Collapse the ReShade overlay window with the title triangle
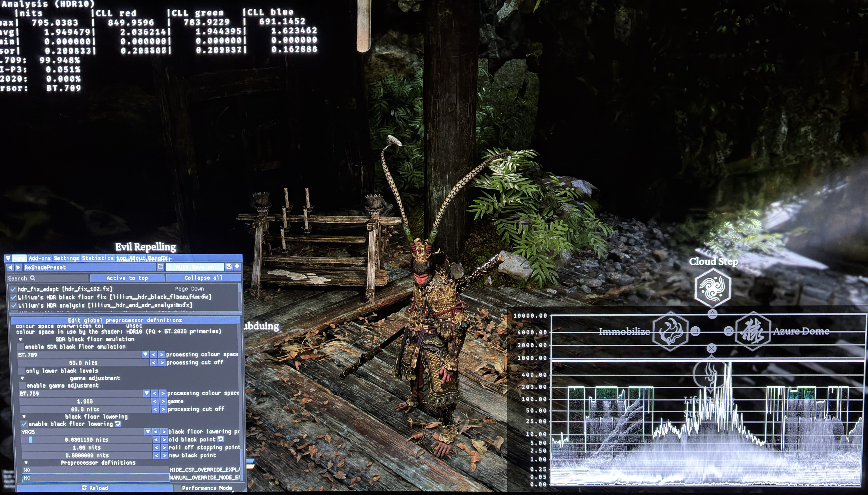Viewport: 868px width, 495px height. tap(8, 258)
